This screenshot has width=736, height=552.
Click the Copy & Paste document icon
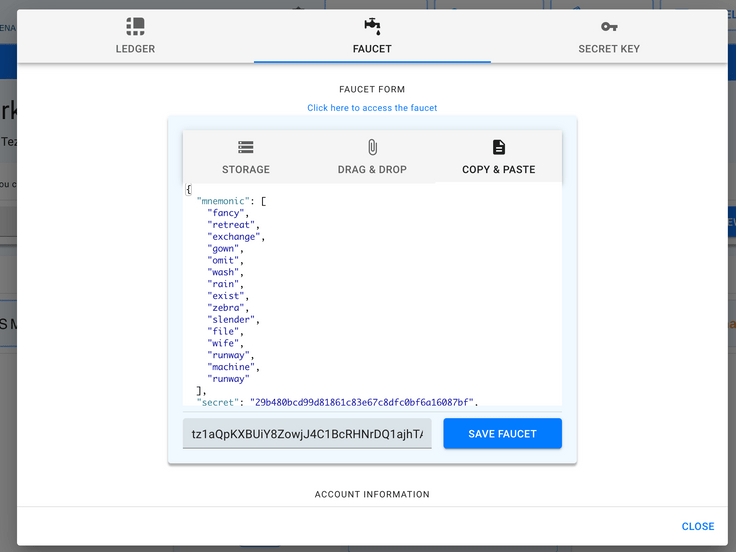(x=498, y=147)
